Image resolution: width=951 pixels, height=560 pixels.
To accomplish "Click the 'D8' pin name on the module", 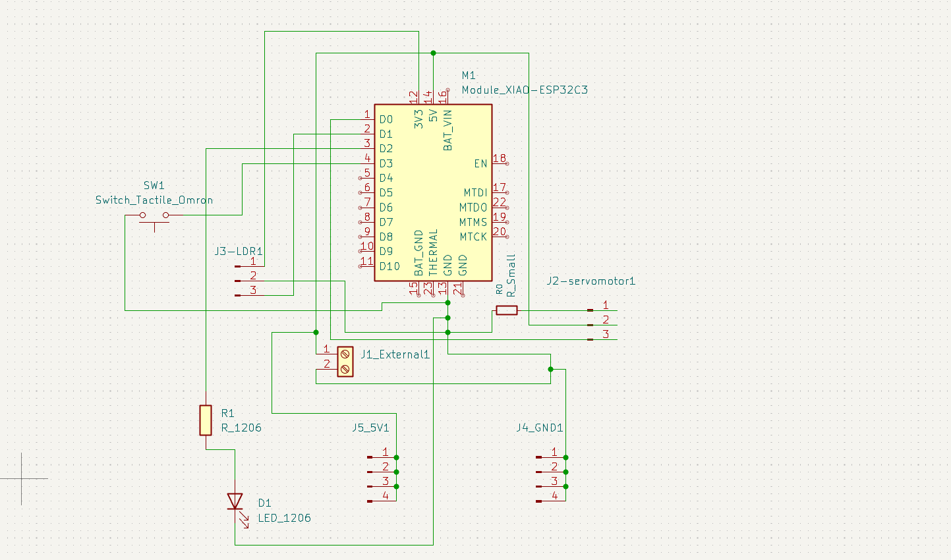I will (386, 237).
